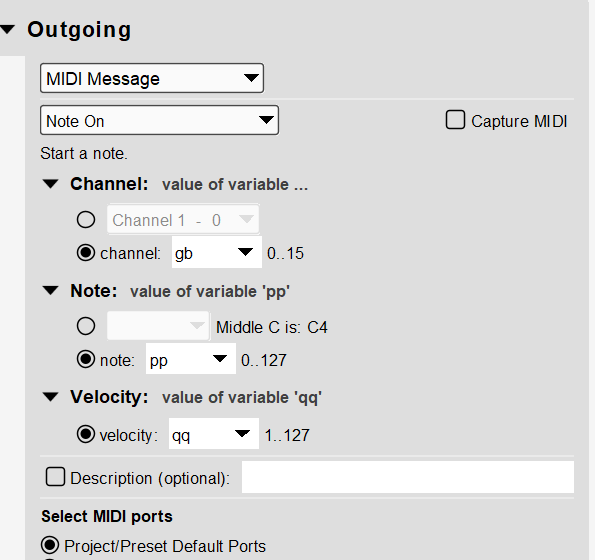
Task: Collapse the Outgoing section triangle
Action: pyautogui.click(x=7, y=29)
